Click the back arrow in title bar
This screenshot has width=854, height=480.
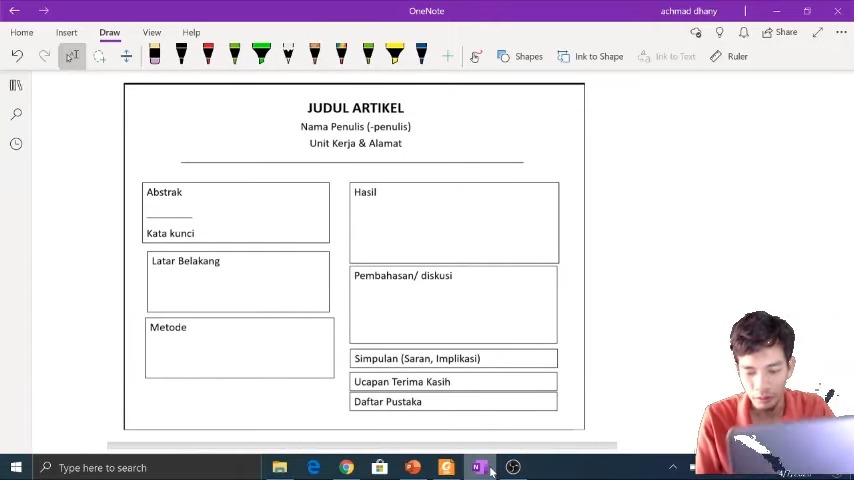(15, 10)
